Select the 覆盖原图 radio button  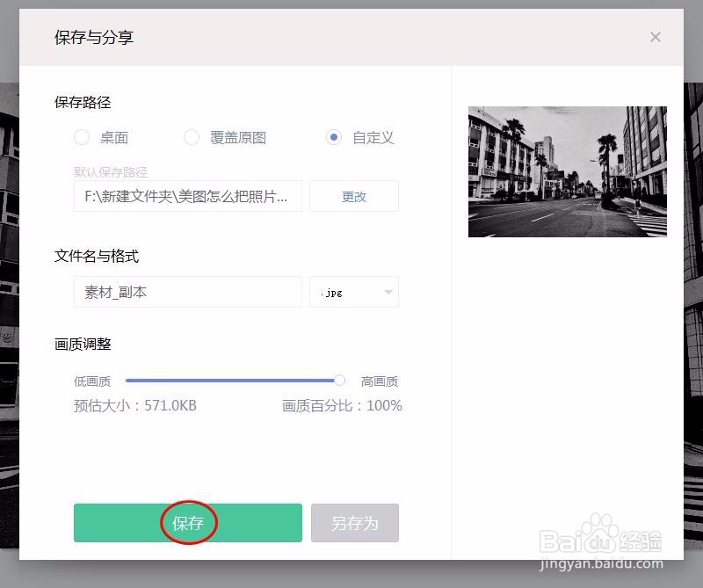(x=192, y=137)
